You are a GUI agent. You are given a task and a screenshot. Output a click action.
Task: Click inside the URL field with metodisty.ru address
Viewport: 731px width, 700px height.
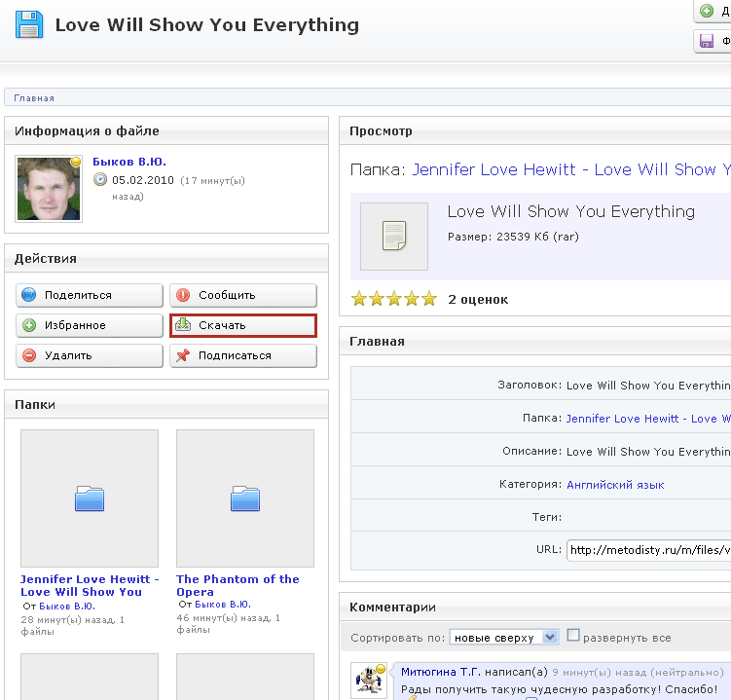[x=649, y=550]
